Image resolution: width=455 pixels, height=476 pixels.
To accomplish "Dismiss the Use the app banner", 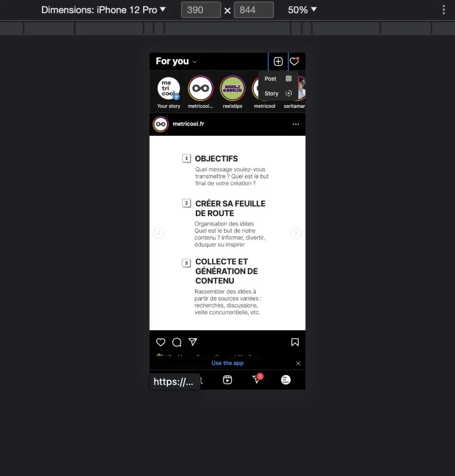I will click(x=298, y=364).
